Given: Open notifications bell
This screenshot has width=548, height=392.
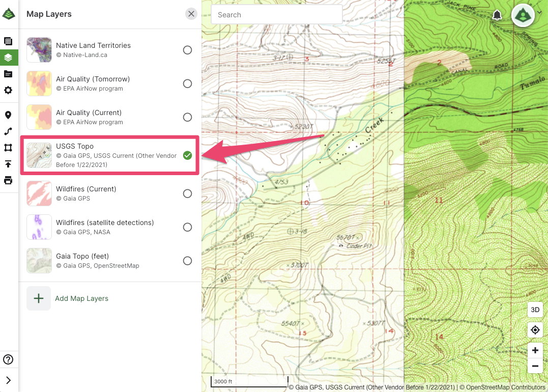Looking at the screenshot, I should 497,15.
